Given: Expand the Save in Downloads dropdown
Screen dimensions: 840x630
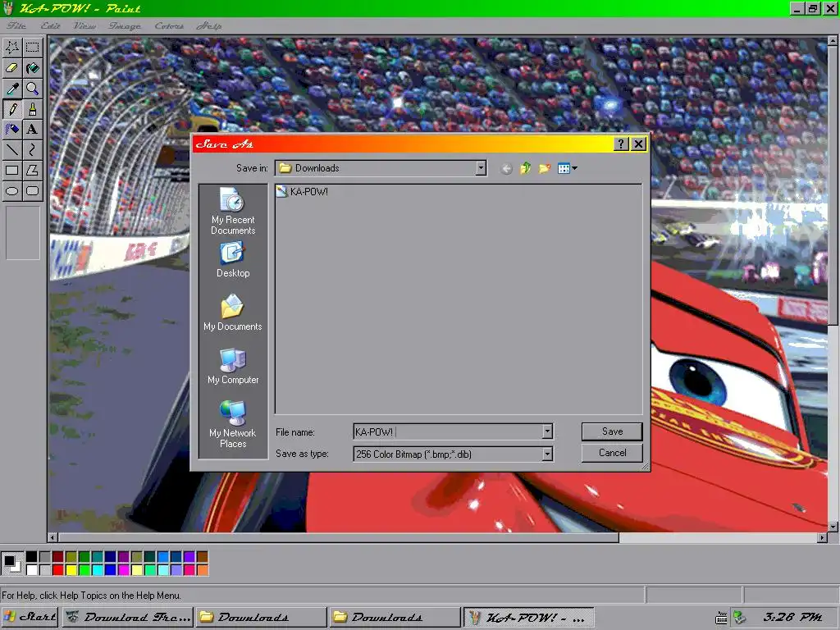Looking at the screenshot, I should point(481,168).
